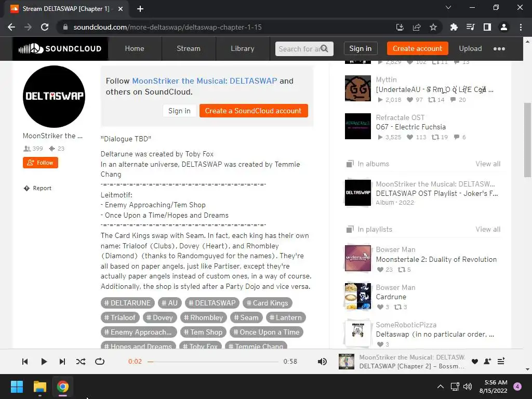The image size is (532, 399).
Task: Skip to the next track
Action: coord(62,362)
